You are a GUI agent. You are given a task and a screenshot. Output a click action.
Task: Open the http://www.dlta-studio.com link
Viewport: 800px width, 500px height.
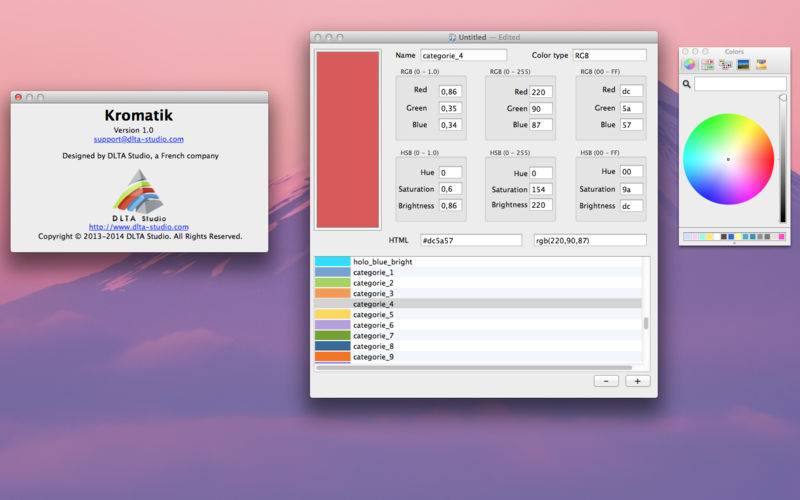click(x=139, y=227)
